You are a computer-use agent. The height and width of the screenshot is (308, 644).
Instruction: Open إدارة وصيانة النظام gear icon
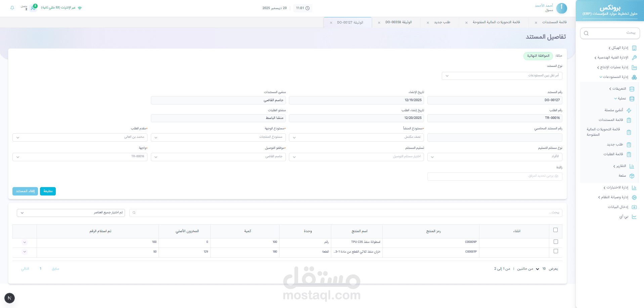coord(634,197)
